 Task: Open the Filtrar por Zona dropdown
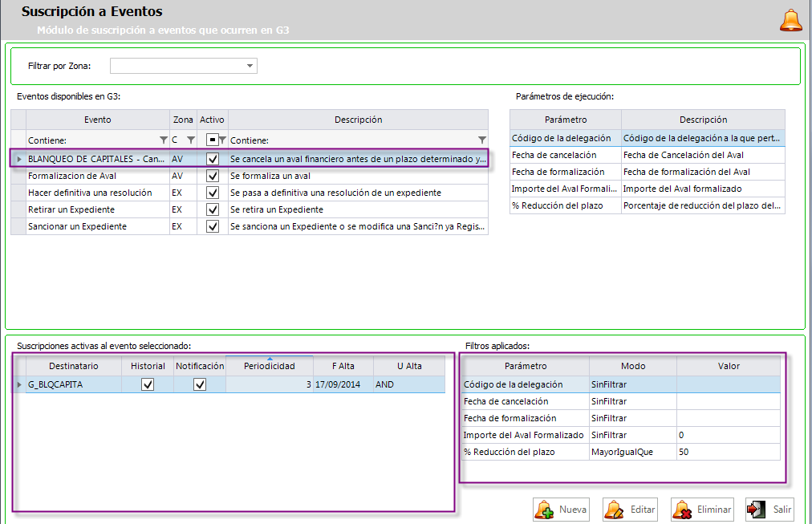[250, 66]
